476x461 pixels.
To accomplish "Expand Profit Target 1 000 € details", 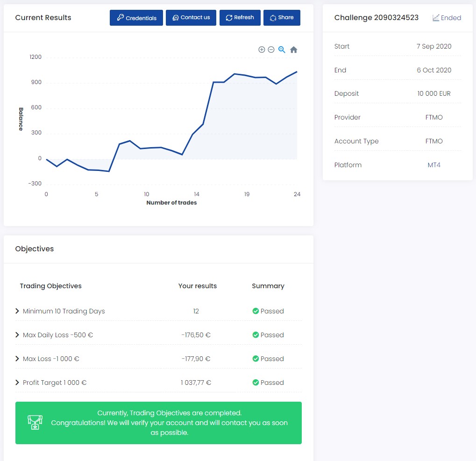I will coord(17,383).
